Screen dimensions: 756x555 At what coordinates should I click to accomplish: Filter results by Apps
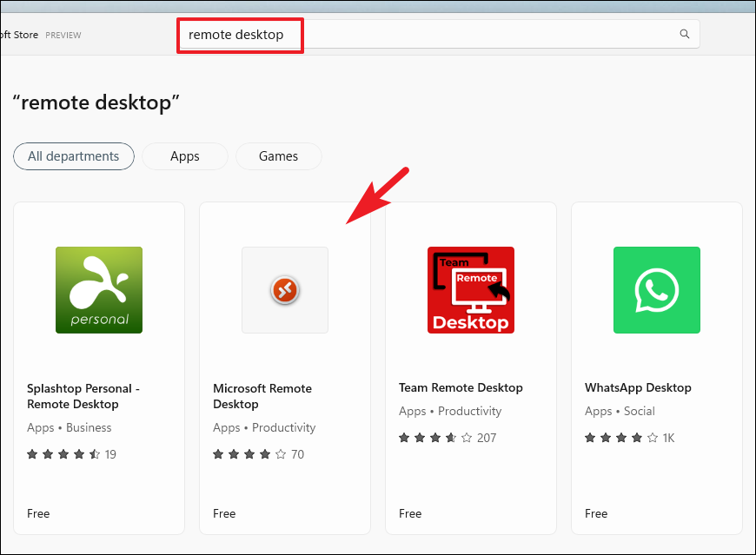[x=185, y=156]
